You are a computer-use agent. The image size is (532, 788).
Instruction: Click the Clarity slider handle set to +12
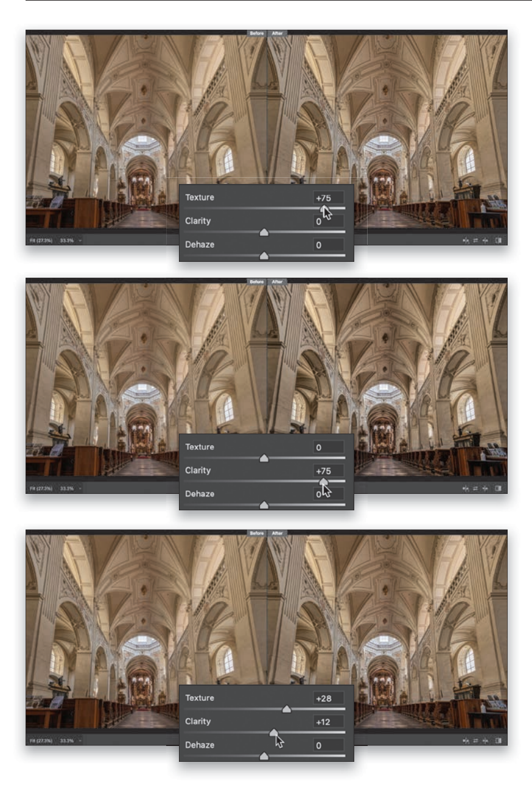coord(274,733)
